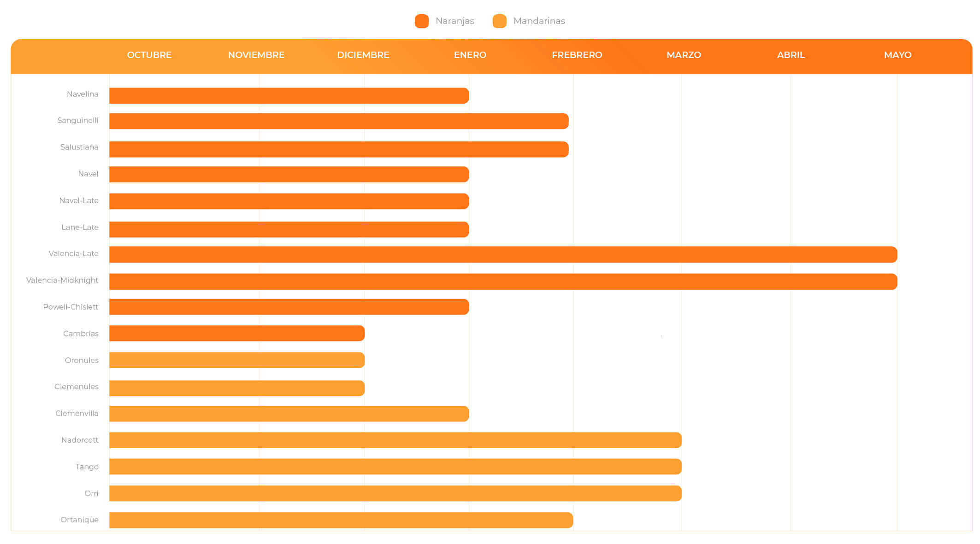Select the Lane-Late season bar
The width and height of the screenshot is (980, 544).
[289, 229]
